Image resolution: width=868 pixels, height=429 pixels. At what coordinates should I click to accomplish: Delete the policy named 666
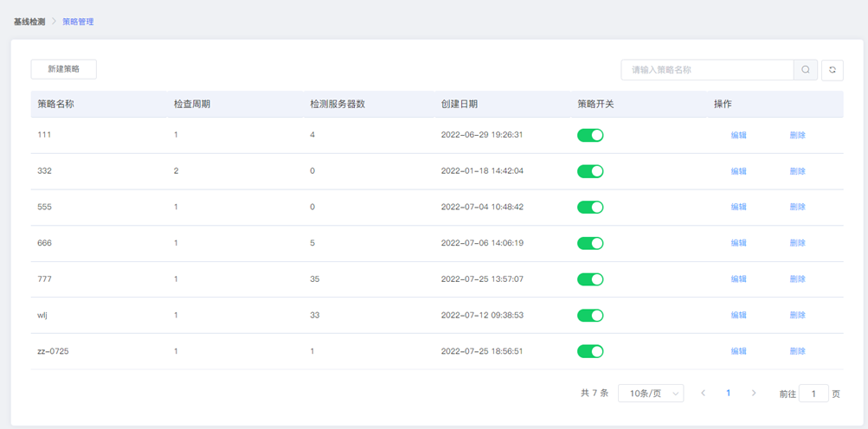[798, 243]
